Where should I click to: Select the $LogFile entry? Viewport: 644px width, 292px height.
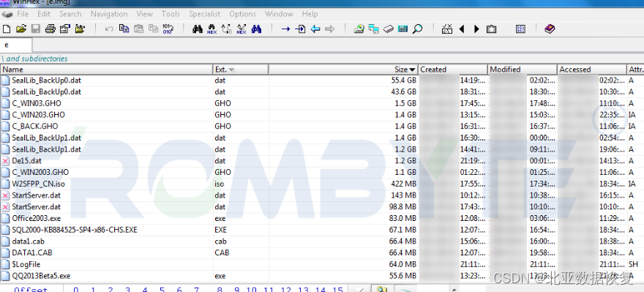pyautogui.click(x=26, y=264)
